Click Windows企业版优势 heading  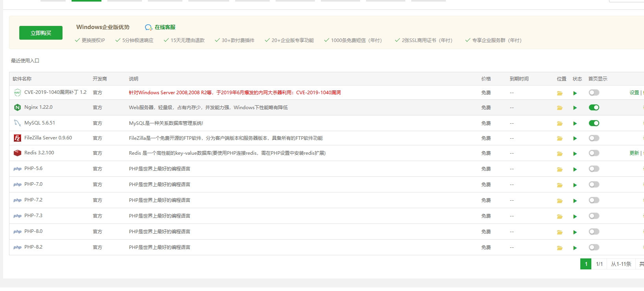[x=103, y=27]
